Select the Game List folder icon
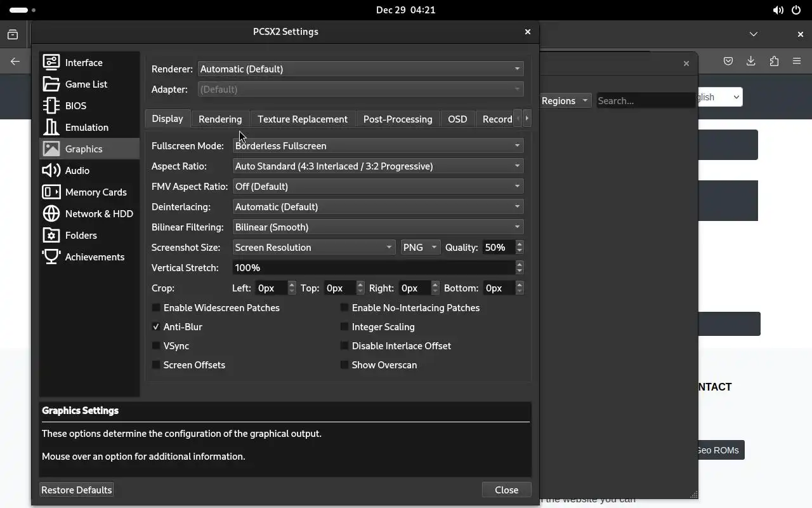Screen dimensions: 812x508 pyautogui.click(x=51, y=84)
